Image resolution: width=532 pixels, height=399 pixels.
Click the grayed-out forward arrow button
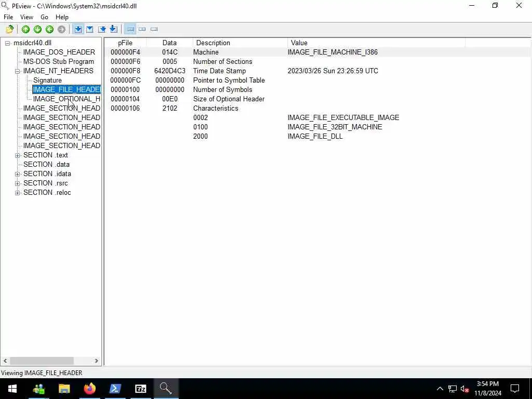pos(61,29)
